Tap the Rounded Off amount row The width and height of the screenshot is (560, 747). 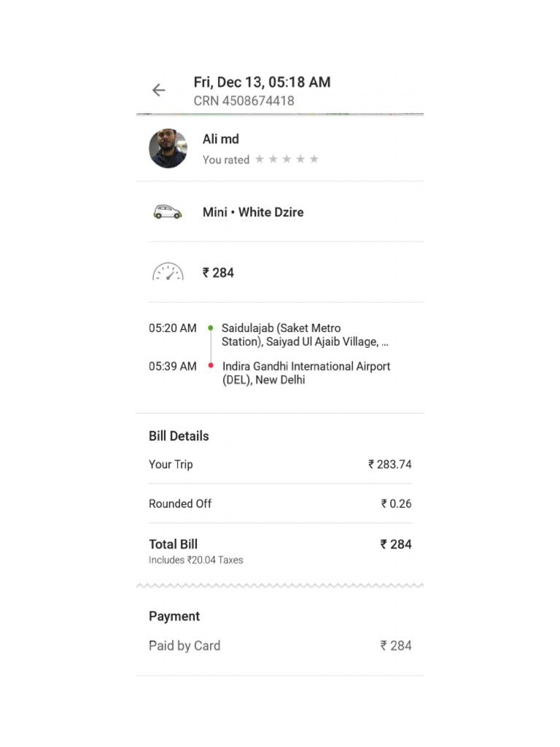280,504
